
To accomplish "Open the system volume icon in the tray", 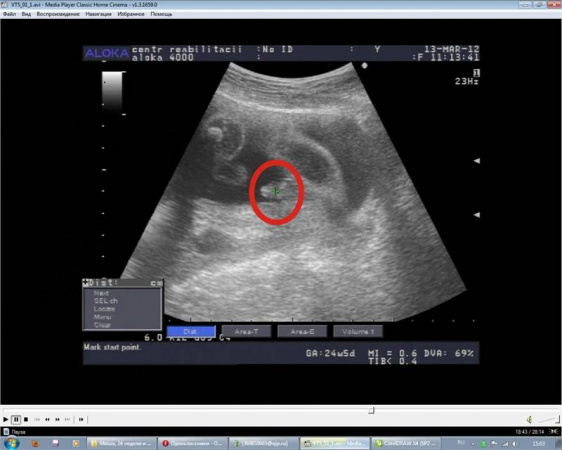I will [515, 444].
